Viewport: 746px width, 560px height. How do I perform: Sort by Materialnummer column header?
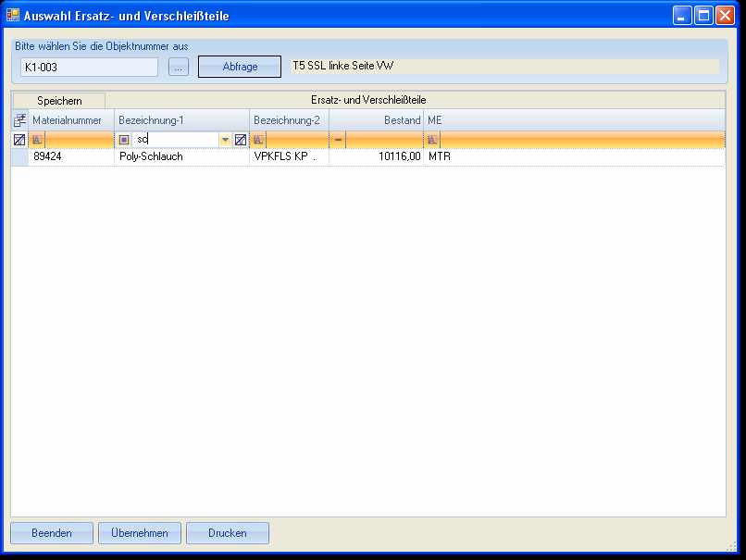tap(71, 120)
